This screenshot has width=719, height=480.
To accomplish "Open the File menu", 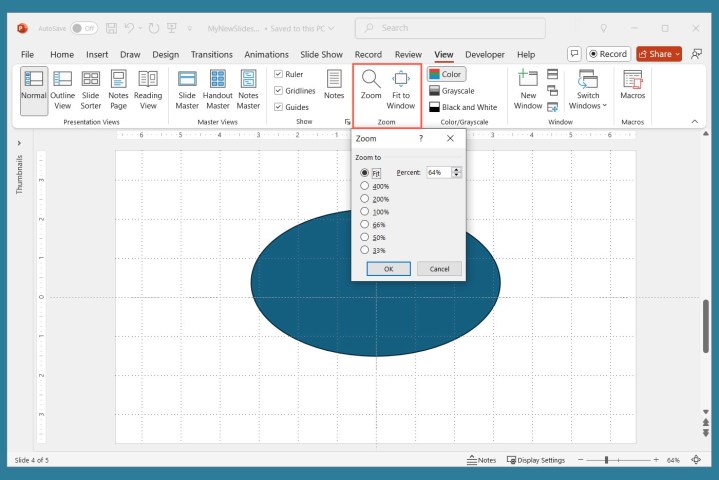I will (27, 54).
